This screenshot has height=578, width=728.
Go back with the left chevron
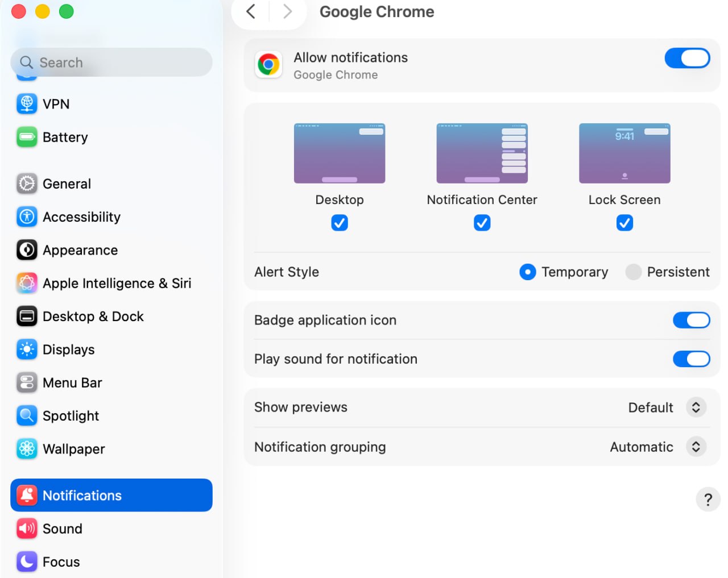[251, 11]
